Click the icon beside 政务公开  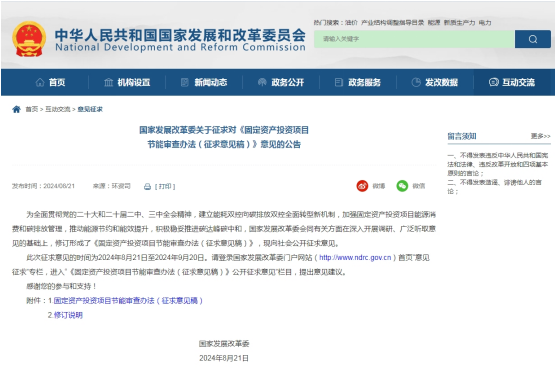pyautogui.click(x=262, y=82)
